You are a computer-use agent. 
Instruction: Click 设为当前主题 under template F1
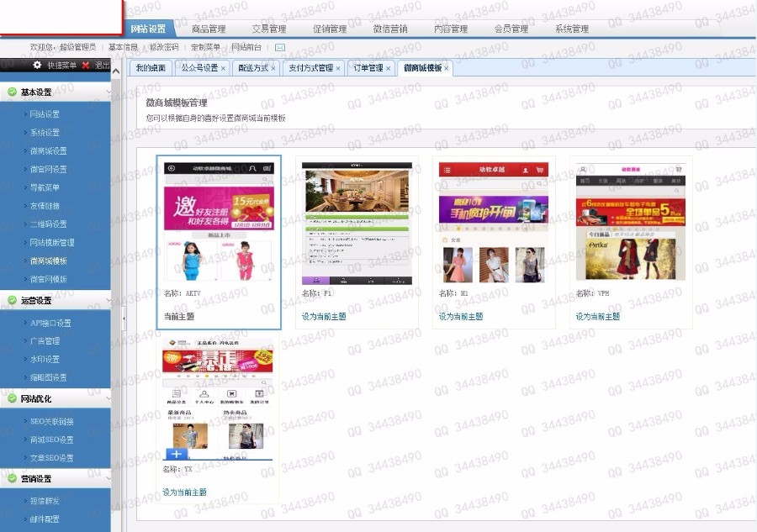pyautogui.click(x=324, y=317)
